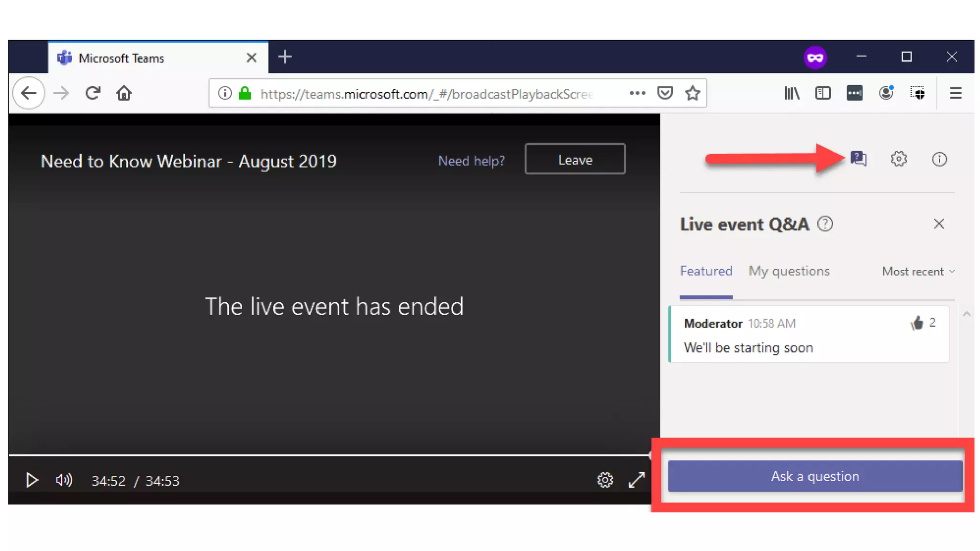Open video player settings gear

[x=605, y=480]
